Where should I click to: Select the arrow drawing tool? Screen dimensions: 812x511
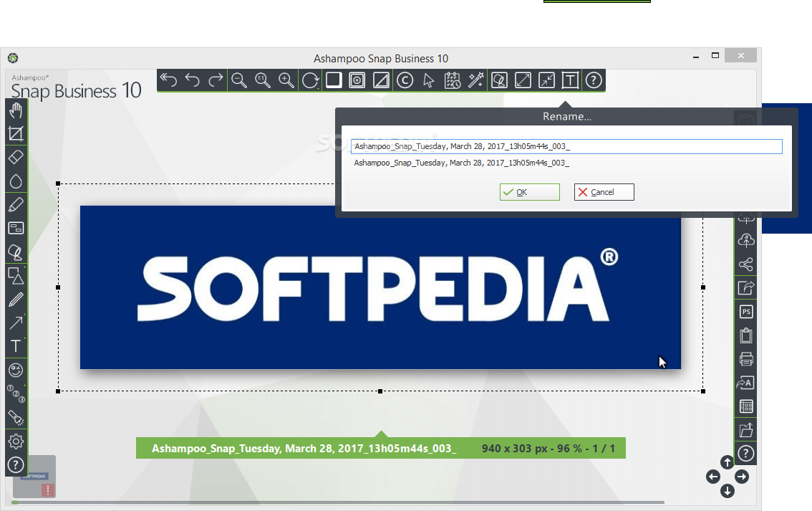(x=16, y=323)
